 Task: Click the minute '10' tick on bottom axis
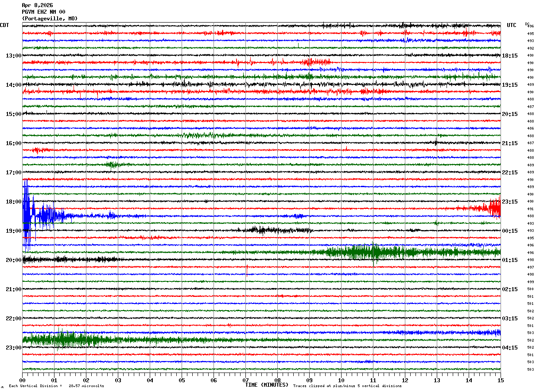[342, 380]
